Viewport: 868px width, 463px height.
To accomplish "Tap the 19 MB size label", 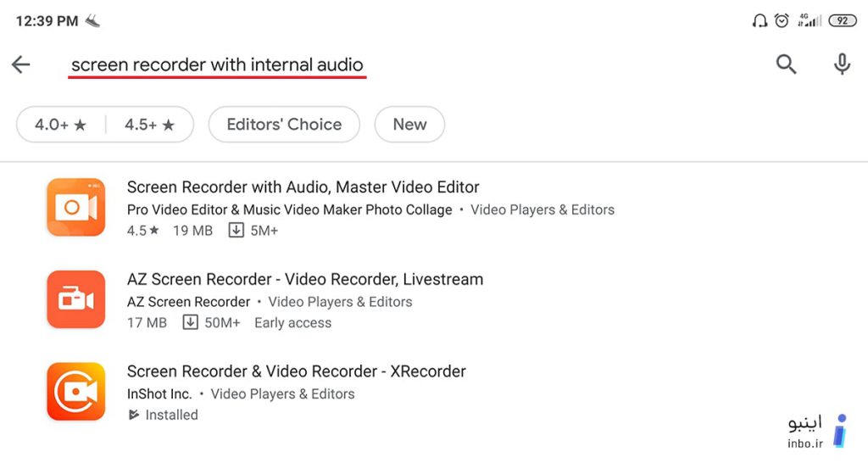I will 192,231.
